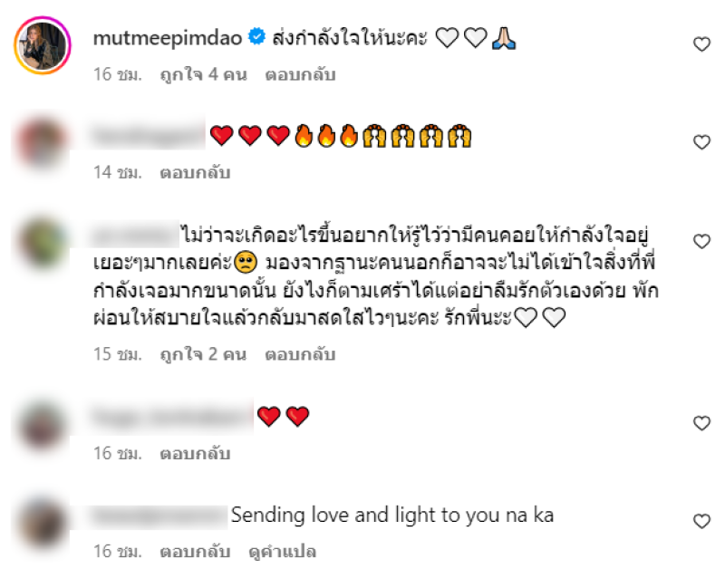This screenshot has height=588, width=725.
Task: Open the blurred avatar of the second commenter
Action: coord(42,143)
